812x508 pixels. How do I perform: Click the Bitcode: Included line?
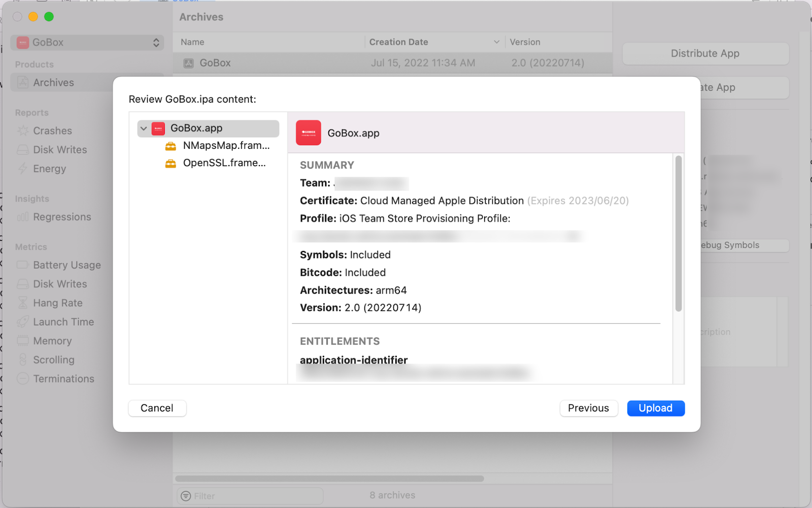pyautogui.click(x=343, y=272)
